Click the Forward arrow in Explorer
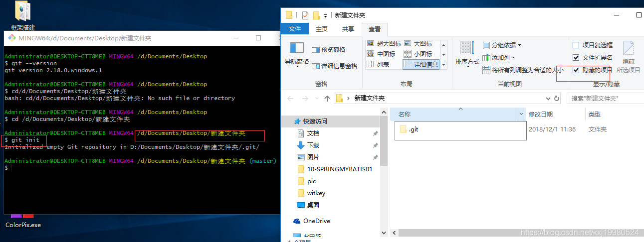 click(305, 99)
